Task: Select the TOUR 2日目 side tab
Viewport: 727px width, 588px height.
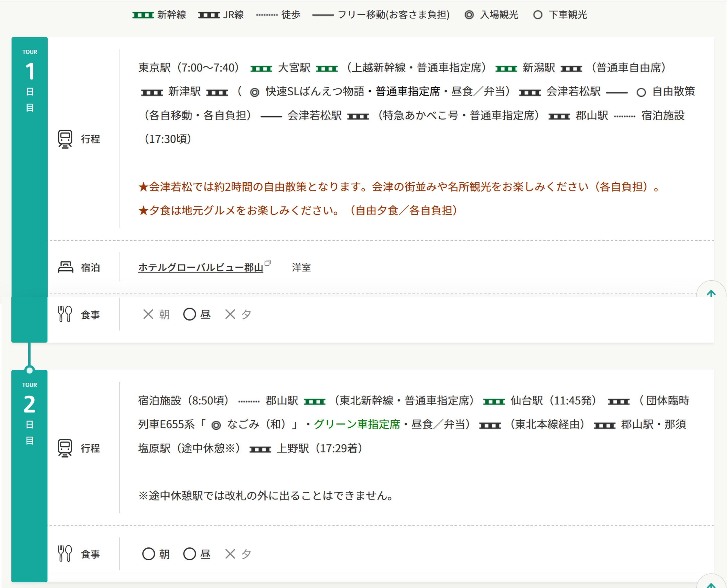Action: [29, 476]
